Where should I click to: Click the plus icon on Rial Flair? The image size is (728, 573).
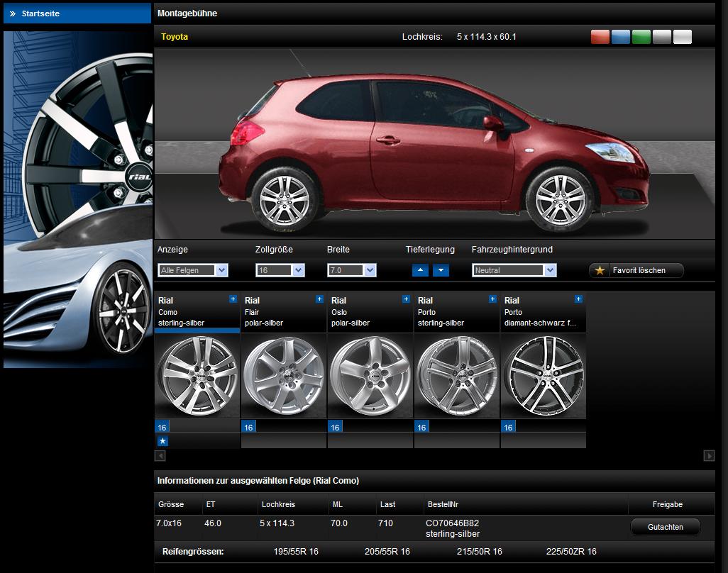319,299
